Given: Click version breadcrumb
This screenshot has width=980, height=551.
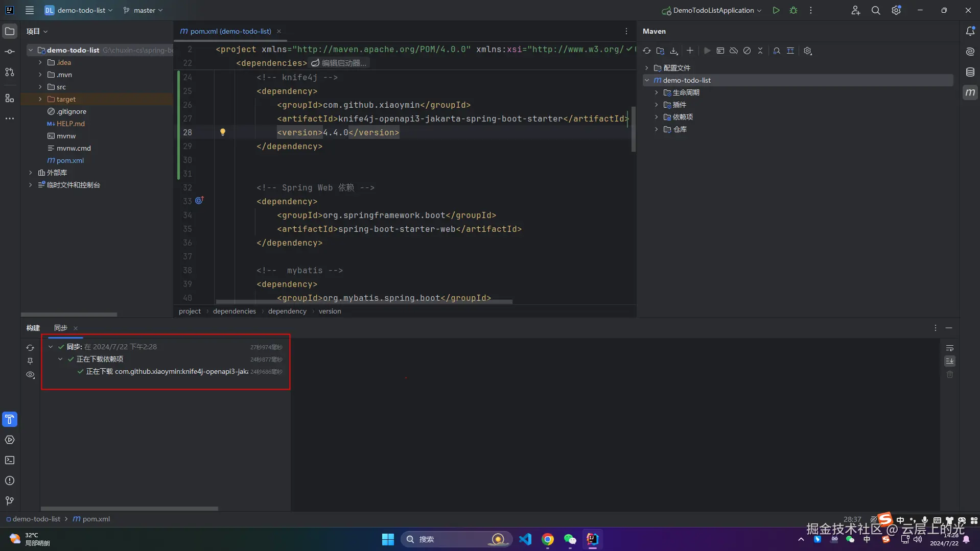Looking at the screenshot, I should tap(330, 311).
